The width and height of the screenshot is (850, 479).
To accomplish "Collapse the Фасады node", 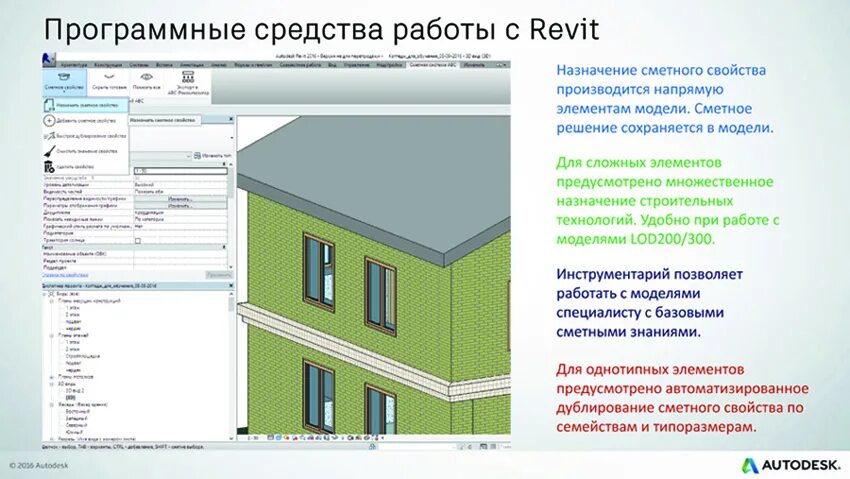I will (52, 405).
